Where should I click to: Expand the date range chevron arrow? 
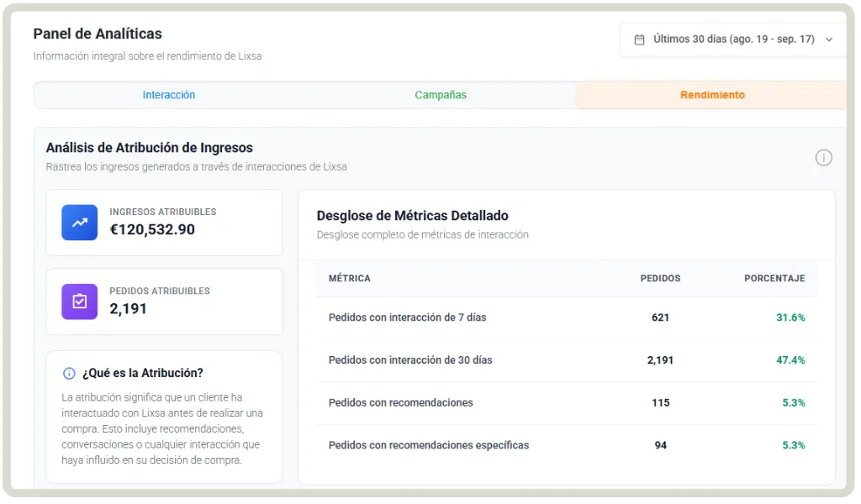coord(829,39)
